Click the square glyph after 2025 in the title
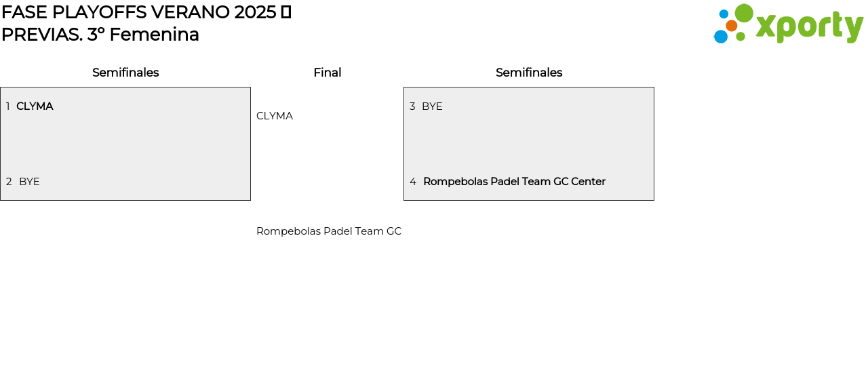This screenshot has width=868, height=371. (286, 12)
